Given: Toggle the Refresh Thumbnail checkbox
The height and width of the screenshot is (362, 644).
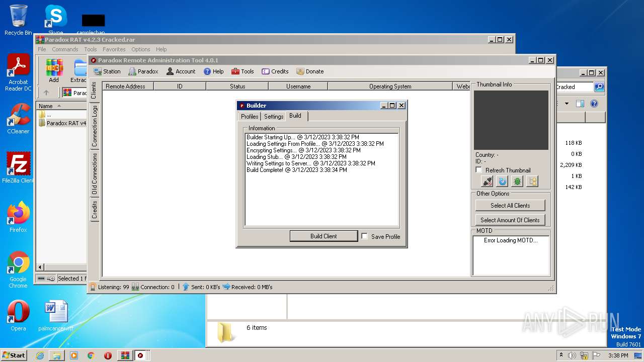Looking at the screenshot, I should pyautogui.click(x=479, y=170).
